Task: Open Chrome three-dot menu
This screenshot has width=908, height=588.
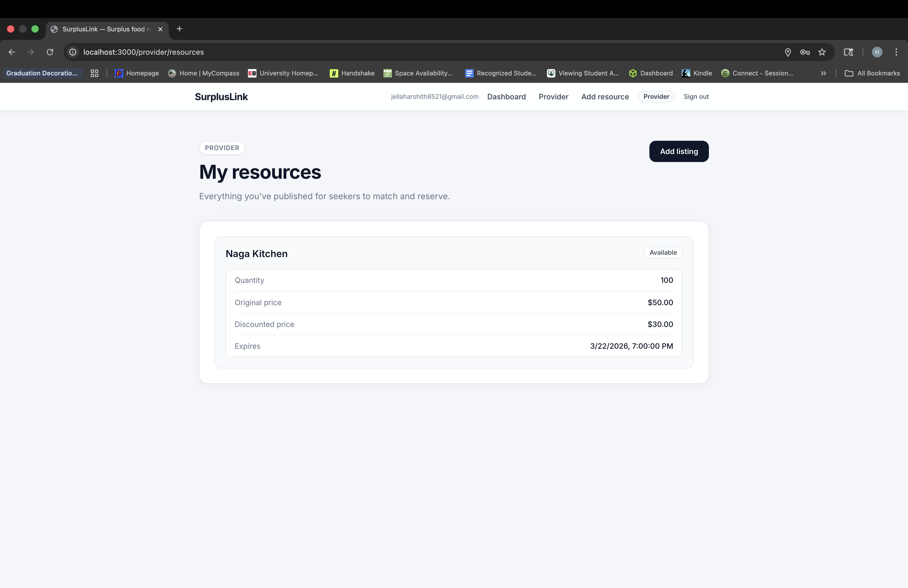Action: (x=896, y=52)
